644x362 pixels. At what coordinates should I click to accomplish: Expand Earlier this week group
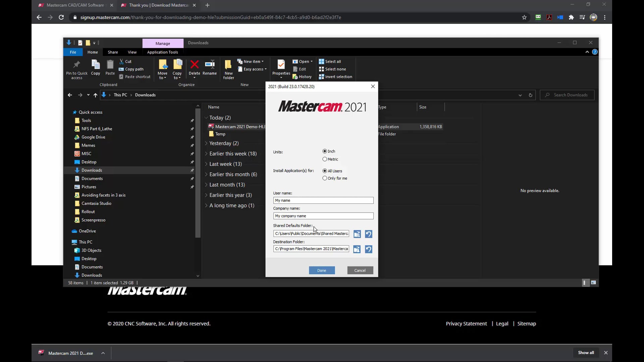(206, 154)
